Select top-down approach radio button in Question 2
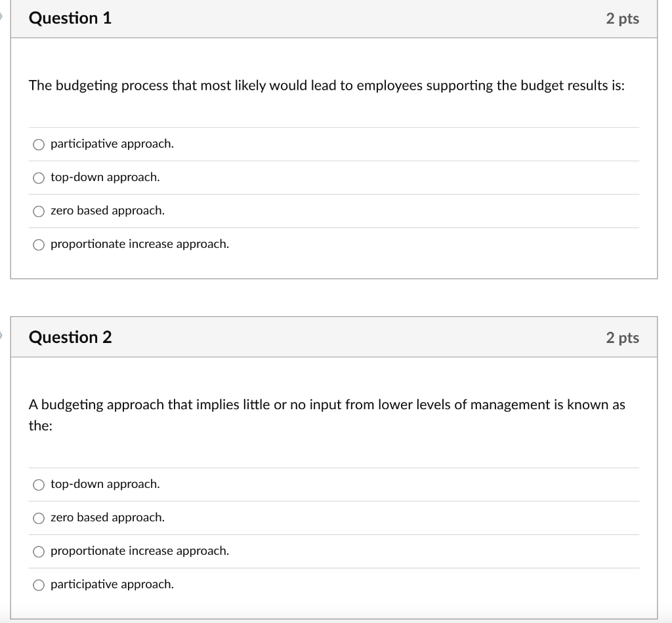The height and width of the screenshot is (623, 672). pyautogui.click(x=38, y=484)
